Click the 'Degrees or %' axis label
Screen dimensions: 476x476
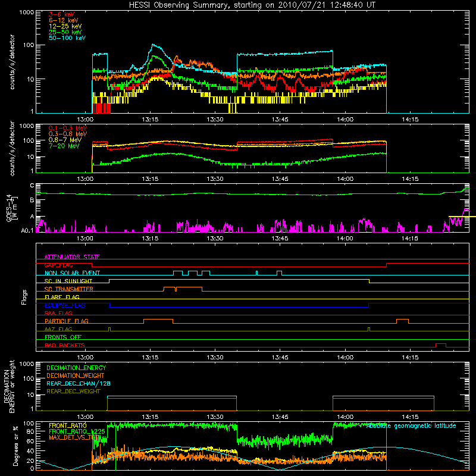(x=15, y=446)
